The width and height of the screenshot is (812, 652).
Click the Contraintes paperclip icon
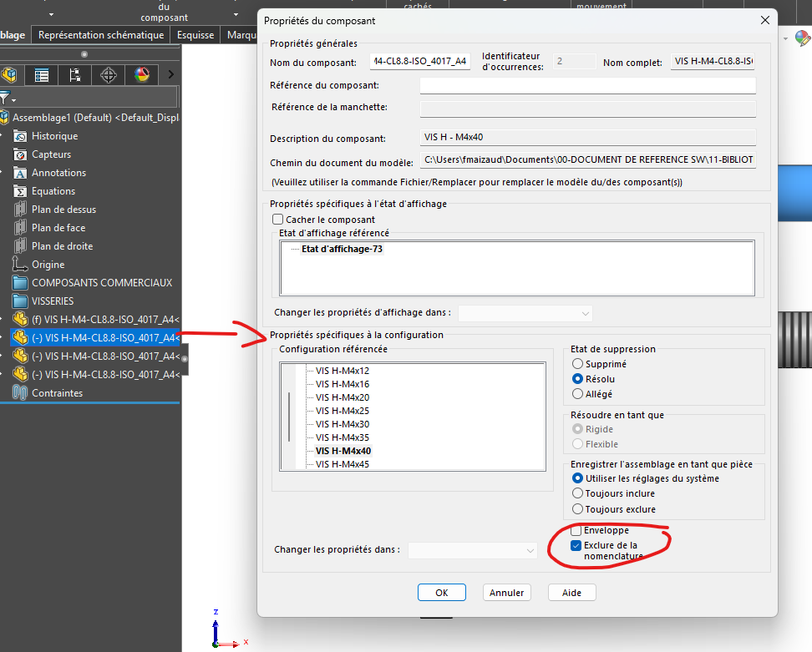(x=21, y=393)
